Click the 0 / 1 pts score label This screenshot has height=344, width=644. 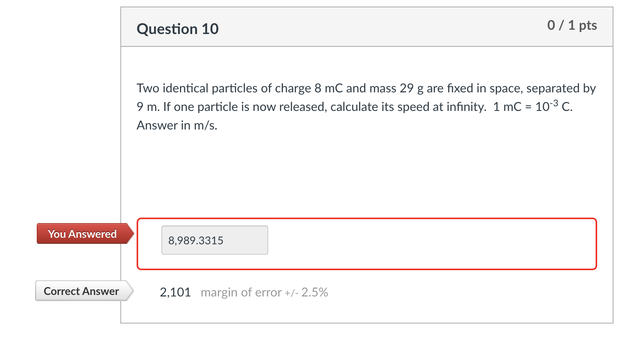(573, 26)
